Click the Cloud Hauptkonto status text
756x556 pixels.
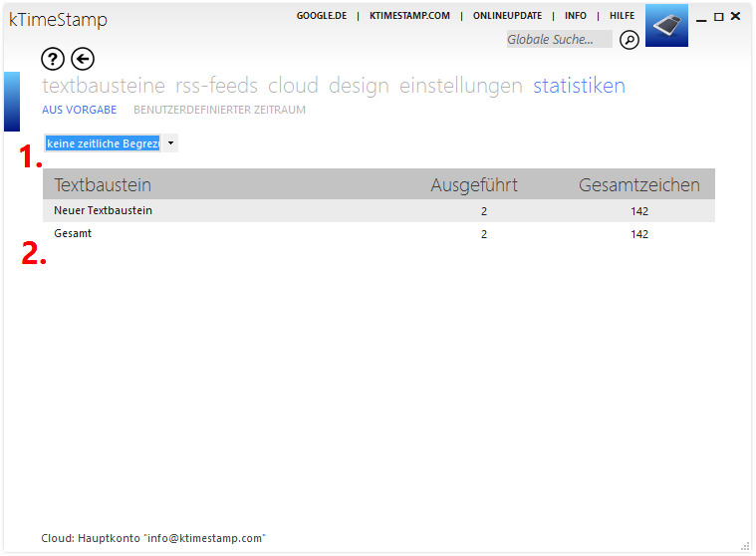click(x=153, y=538)
